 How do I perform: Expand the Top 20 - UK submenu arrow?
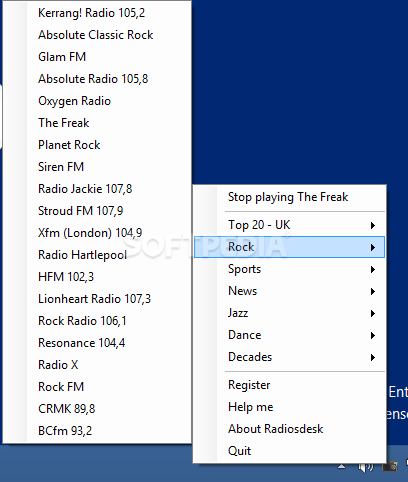point(373,225)
